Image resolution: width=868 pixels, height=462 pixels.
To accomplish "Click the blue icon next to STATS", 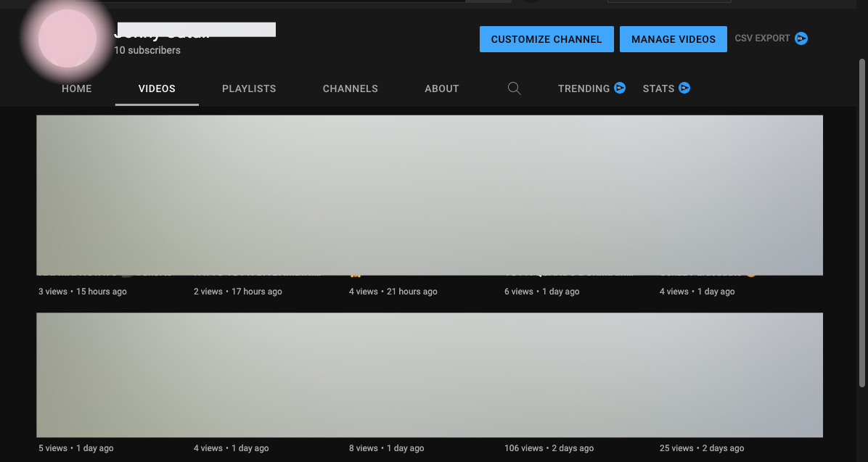I will click(x=684, y=88).
